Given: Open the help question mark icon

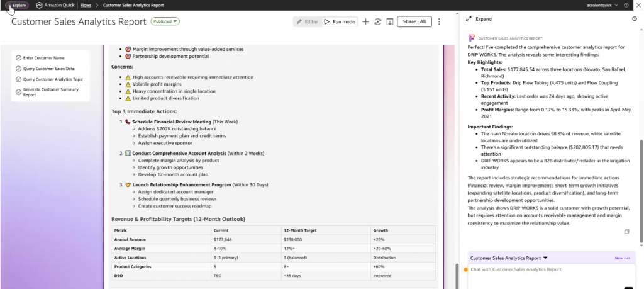Looking at the screenshot, I should (x=626, y=5).
